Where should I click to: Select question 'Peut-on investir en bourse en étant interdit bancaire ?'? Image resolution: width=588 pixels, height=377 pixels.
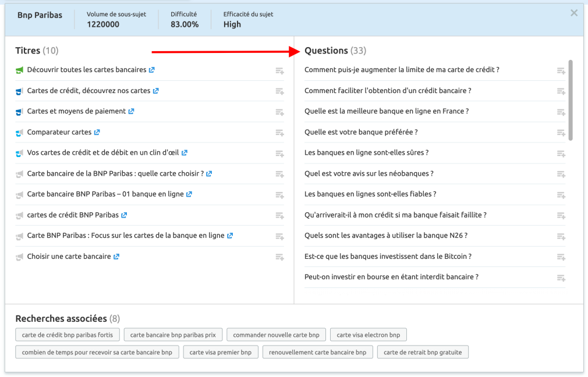(x=391, y=277)
